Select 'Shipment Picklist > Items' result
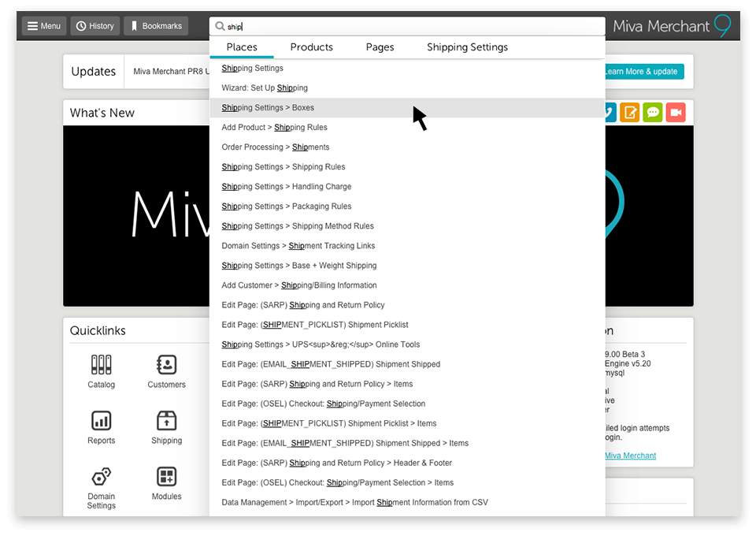Screen dimensions: 756x536 coord(407,424)
